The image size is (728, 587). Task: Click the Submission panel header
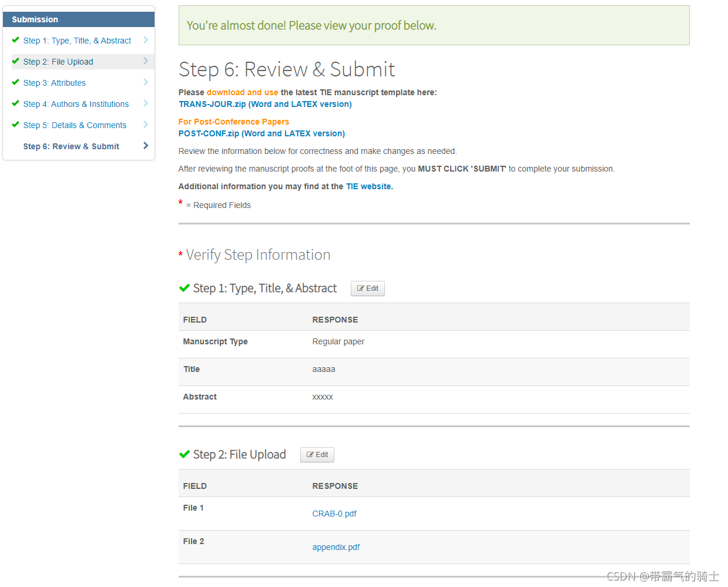point(79,19)
